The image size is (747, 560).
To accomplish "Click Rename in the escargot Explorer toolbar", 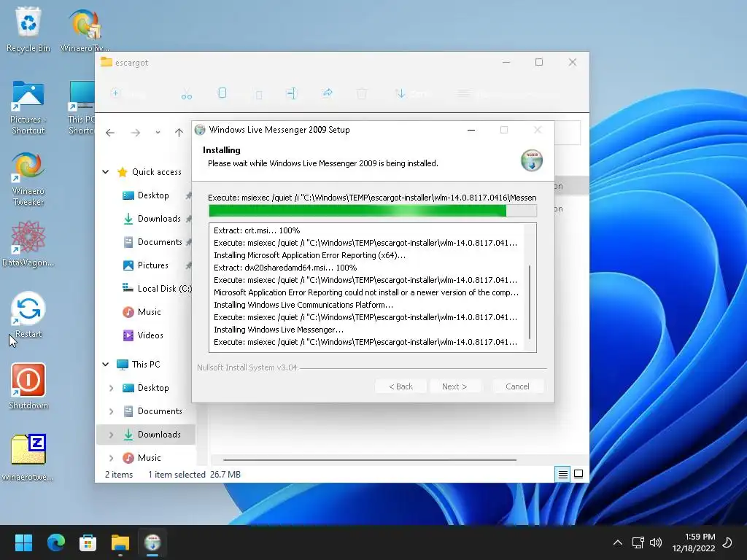I will point(292,94).
